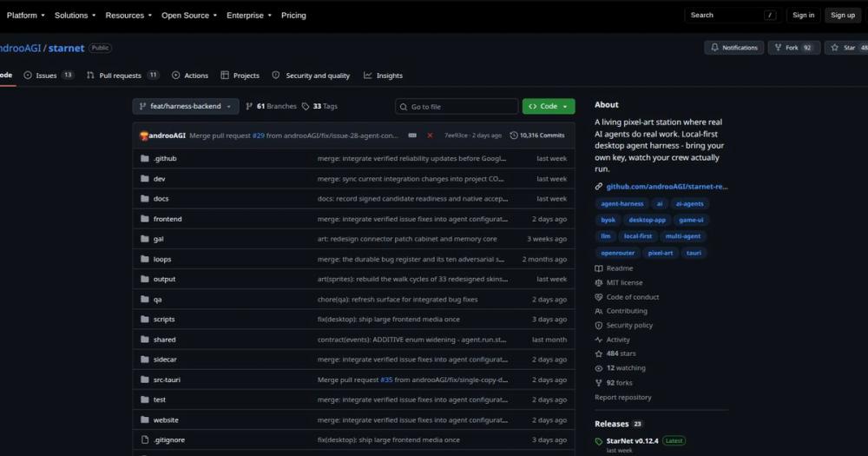Click the Activity pulse icon

[x=598, y=340]
